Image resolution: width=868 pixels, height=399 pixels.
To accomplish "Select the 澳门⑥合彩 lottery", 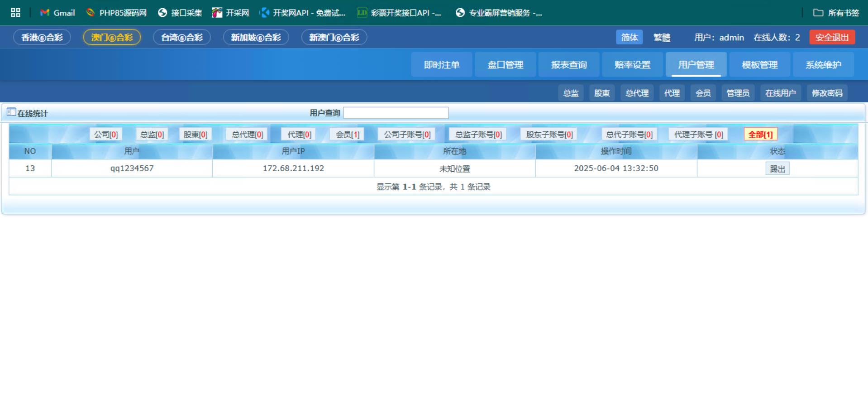I will 112,38.
